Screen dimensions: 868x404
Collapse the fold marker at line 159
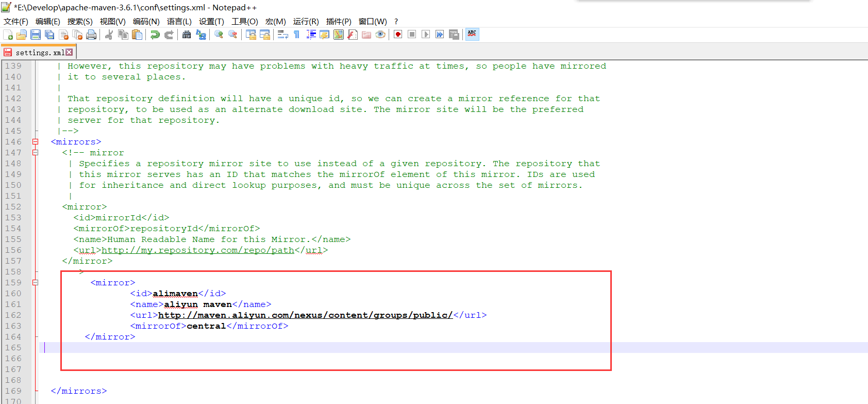point(35,283)
